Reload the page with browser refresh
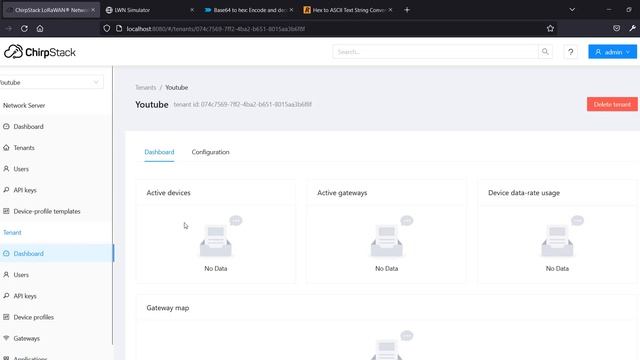This screenshot has width=640, height=360. pyautogui.click(x=24, y=29)
